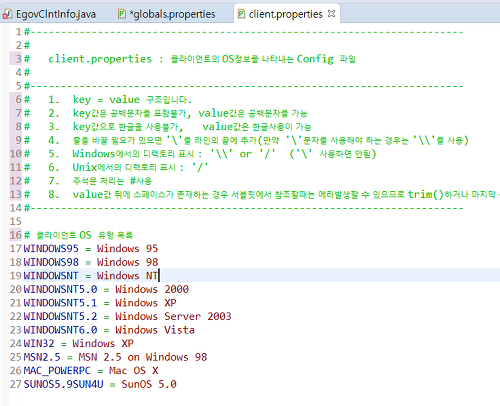
Task: Click value 'MSN 2.5 on Windows 98'
Action: point(143,357)
